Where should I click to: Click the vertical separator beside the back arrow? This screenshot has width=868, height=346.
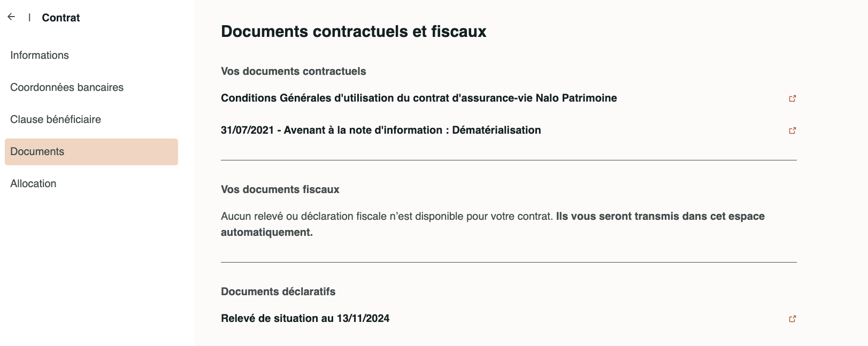pos(29,18)
